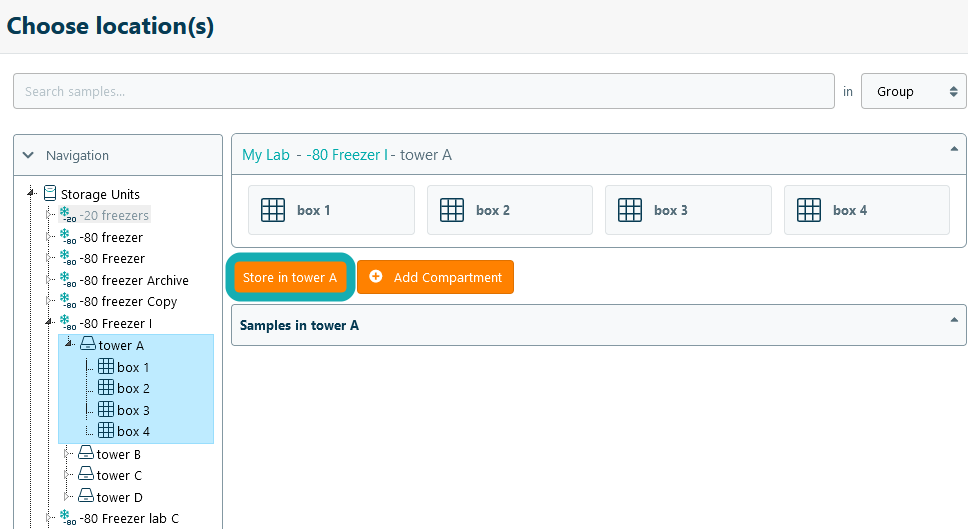Click the tower A drawer icon in tree
Viewport: 968px width, 529px height.
pyautogui.click(x=87, y=345)
